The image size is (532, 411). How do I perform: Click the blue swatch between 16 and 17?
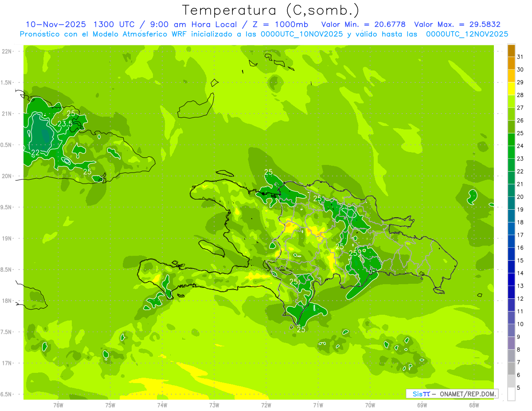511,241
